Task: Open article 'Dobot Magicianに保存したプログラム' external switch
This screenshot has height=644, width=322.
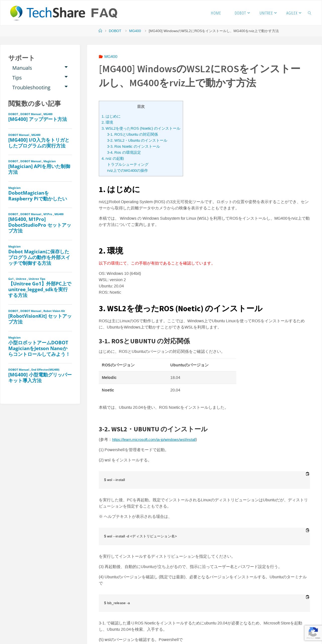Action: coord(39,257)
